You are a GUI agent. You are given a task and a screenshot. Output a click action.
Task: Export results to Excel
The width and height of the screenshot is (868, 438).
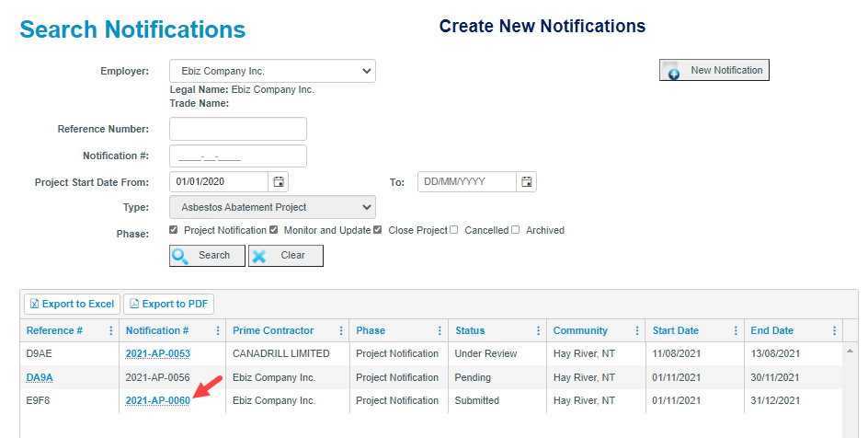tap(72, 304)
